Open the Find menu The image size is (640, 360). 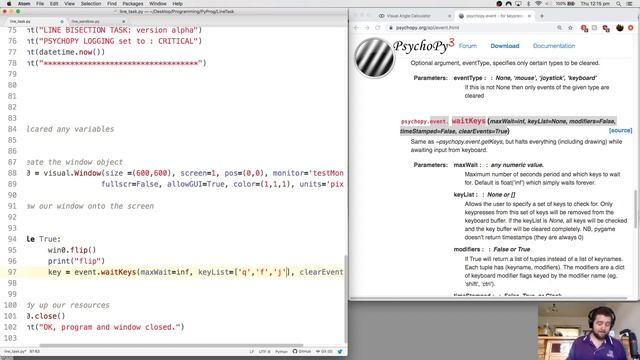click(x=112, y=4)
